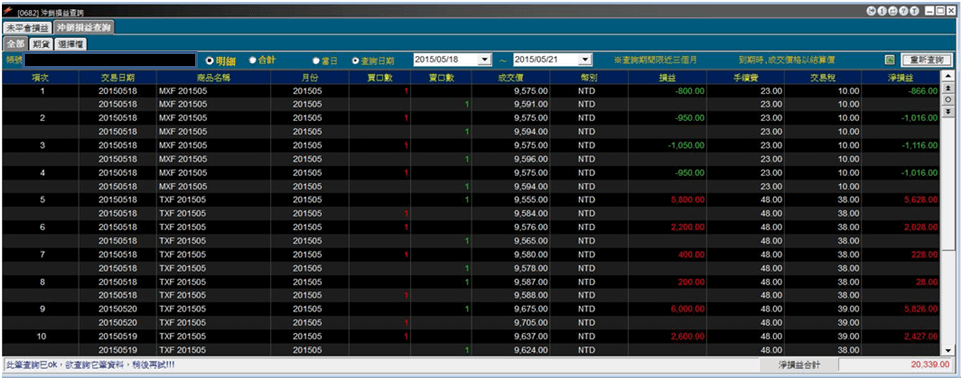Click the 損益 column header
The width and height of the screenshot is (962, 379).
tap(668, 77)
